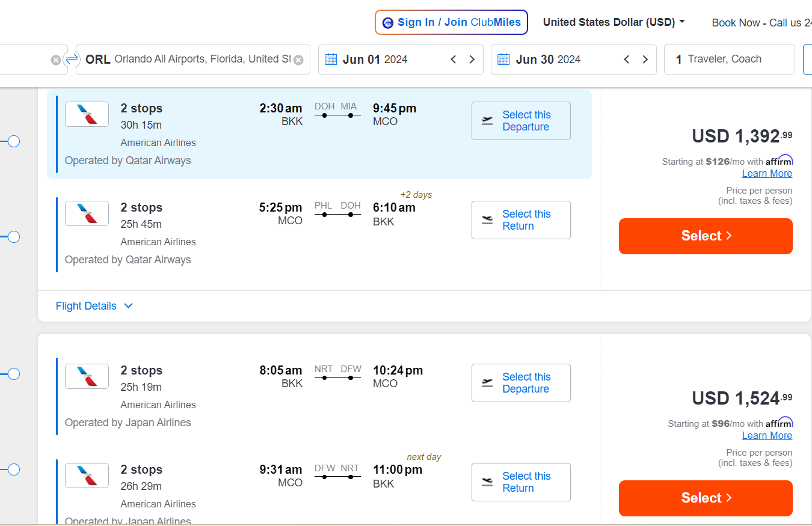Open United States Dollar currency dropdown
The width and height of the screenshot is (812, 526).
tap(614, 22)
